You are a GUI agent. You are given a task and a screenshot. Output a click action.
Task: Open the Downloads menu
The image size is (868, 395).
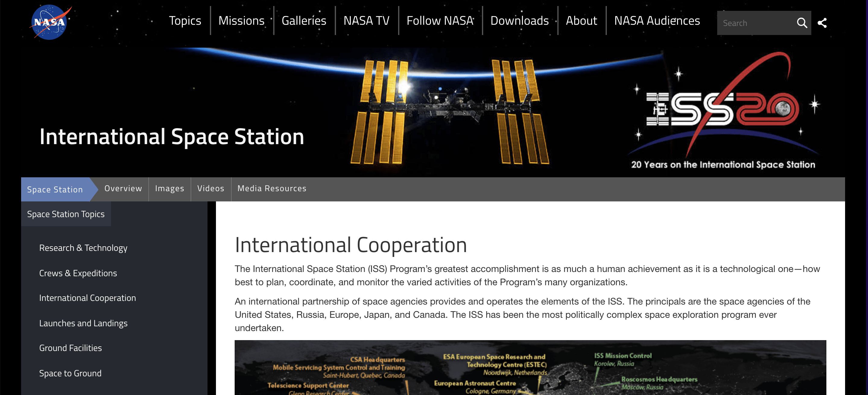(x=520, y=21)
